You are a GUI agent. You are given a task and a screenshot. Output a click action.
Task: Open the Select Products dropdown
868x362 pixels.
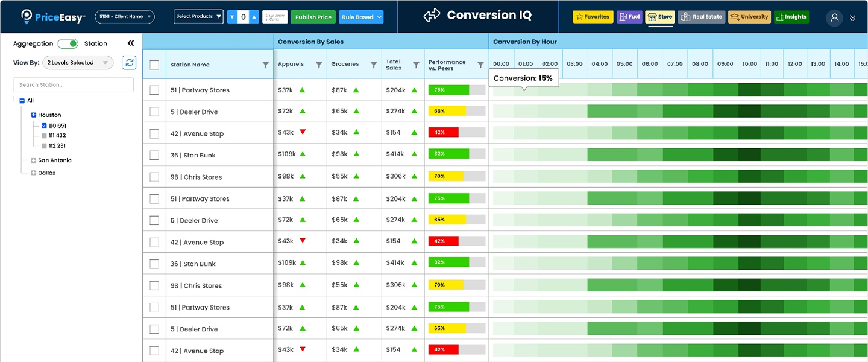pos(198,17)
